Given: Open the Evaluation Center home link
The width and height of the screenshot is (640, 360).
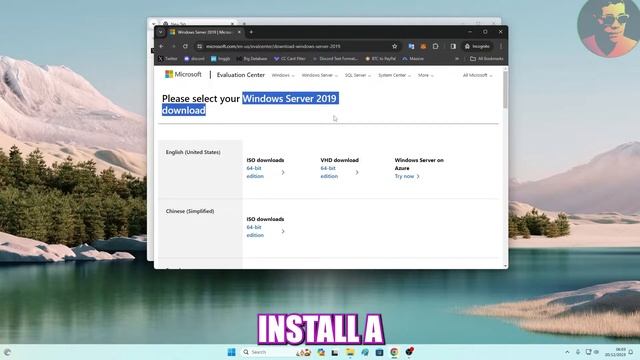Looking at the screenshot, I should 241,75.
